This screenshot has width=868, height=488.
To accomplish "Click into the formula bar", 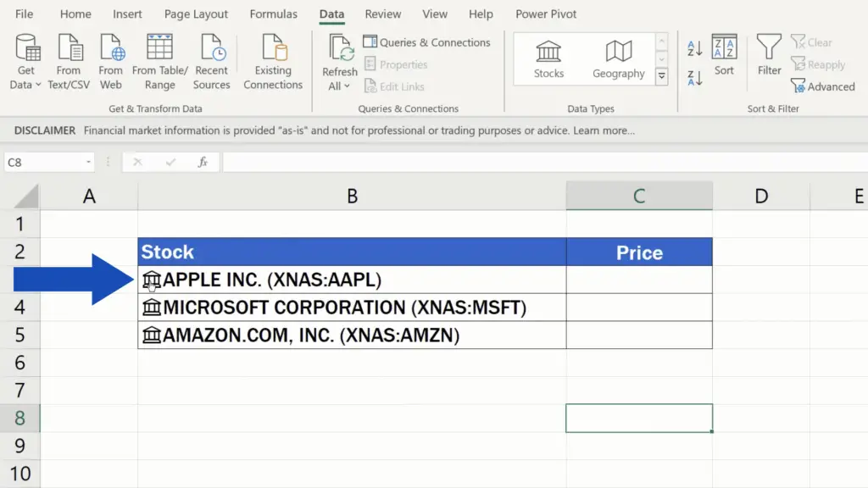I will point(545,162).
